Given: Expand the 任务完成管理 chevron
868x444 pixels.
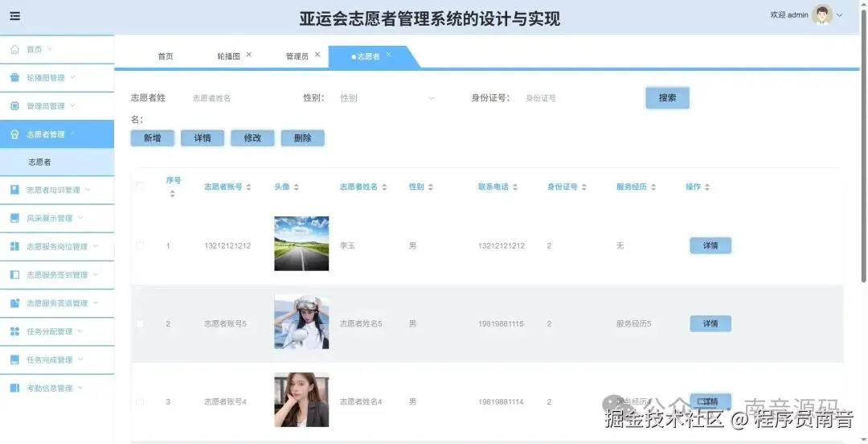Looking at the screenshot, I should (x=80, y=360).
